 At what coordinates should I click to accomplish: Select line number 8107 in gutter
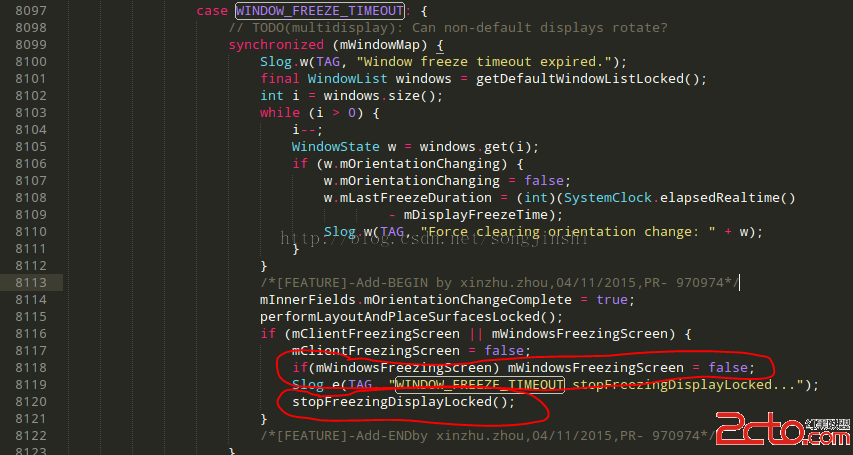pos(31,181)
